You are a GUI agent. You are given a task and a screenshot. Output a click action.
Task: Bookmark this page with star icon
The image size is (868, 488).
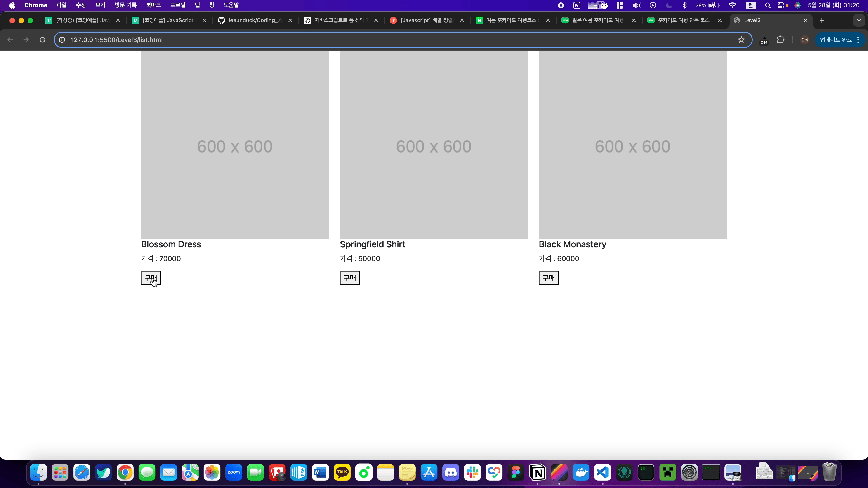pos(741,40)
